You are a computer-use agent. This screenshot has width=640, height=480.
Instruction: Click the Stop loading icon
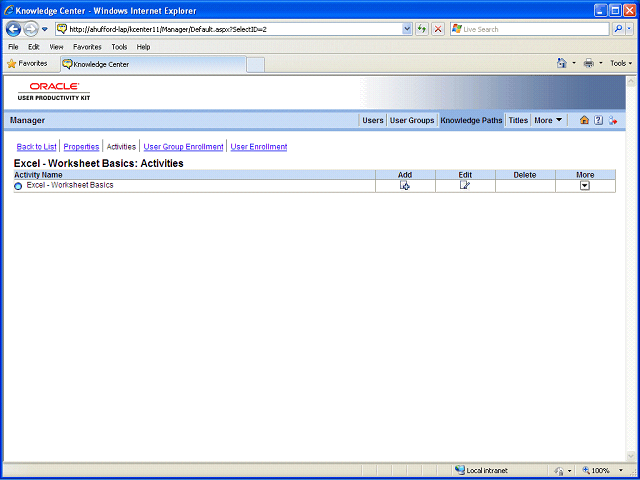438,29
